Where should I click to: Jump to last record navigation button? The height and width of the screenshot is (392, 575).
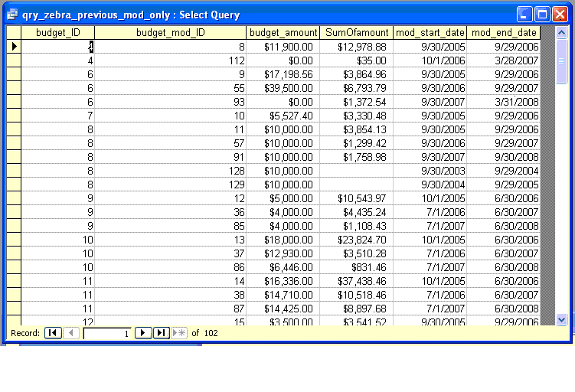[x=161, y=333]
